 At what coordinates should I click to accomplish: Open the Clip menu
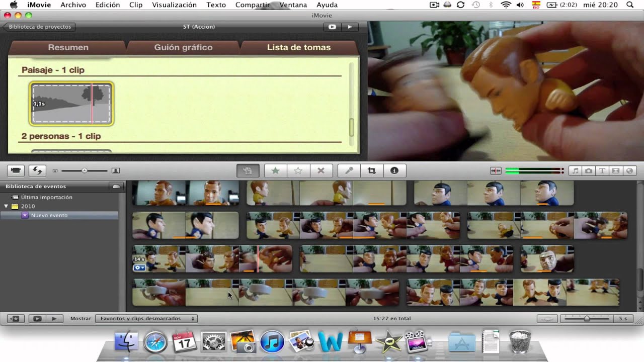click(136, 5)
